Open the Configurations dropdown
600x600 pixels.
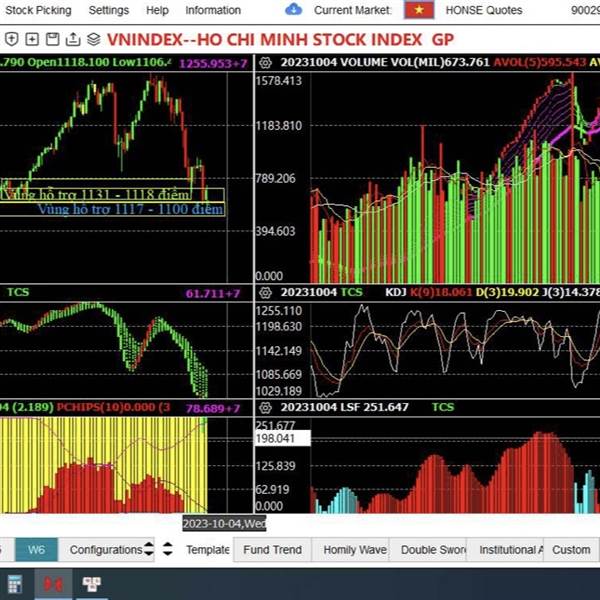click(x=106, y=550)
